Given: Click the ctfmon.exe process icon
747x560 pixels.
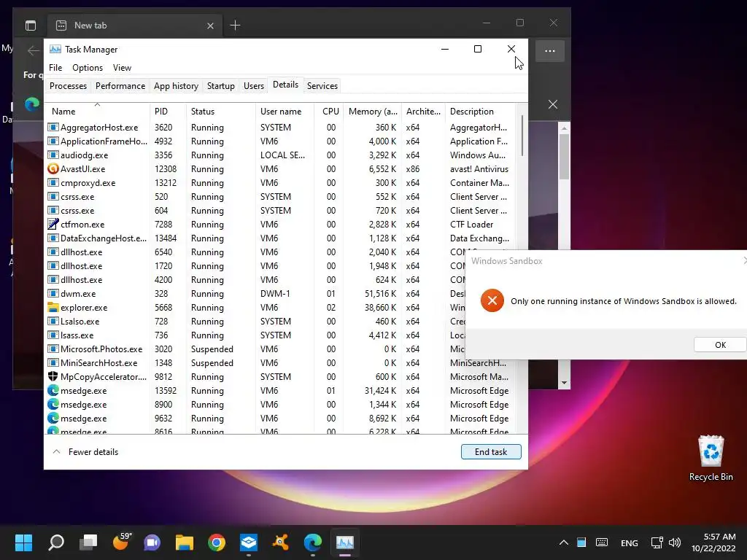Looking at the screenshot, I should (53, 225).
